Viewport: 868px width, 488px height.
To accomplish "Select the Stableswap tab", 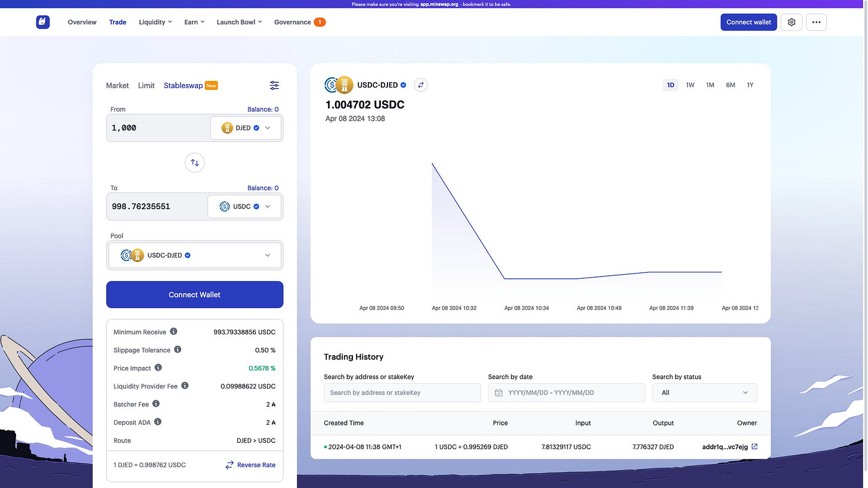I will pos(183,85).
